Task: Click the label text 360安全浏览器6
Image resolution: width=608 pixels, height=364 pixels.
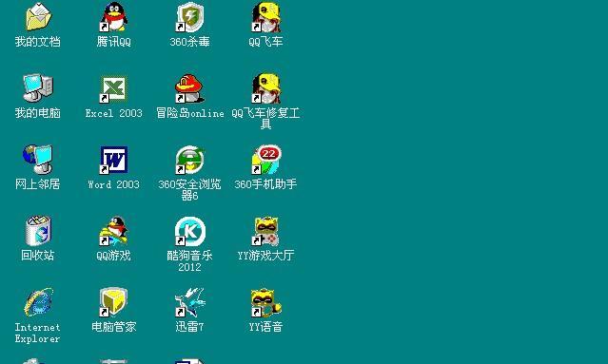Action: coord(189,190)
